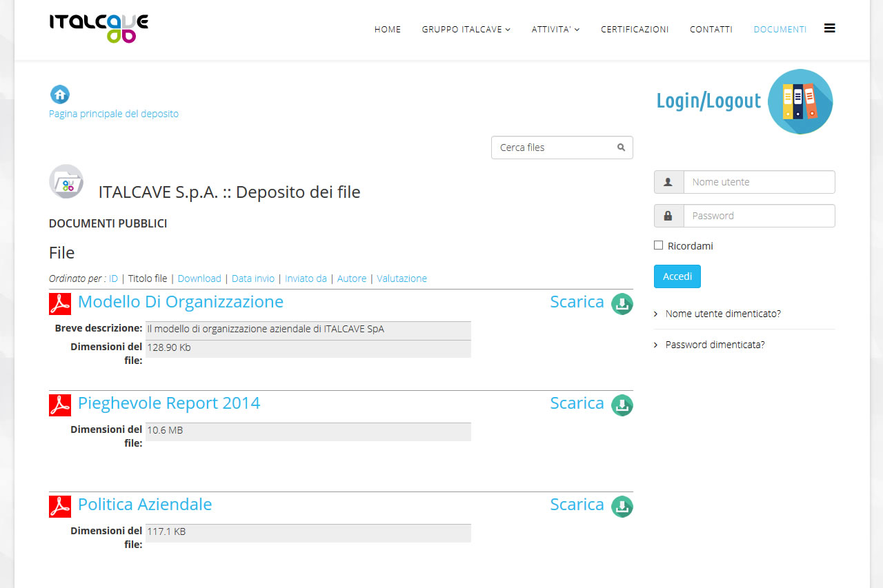Click the ITALCAVE logo
883x588 pixels.
click(99, 28)
